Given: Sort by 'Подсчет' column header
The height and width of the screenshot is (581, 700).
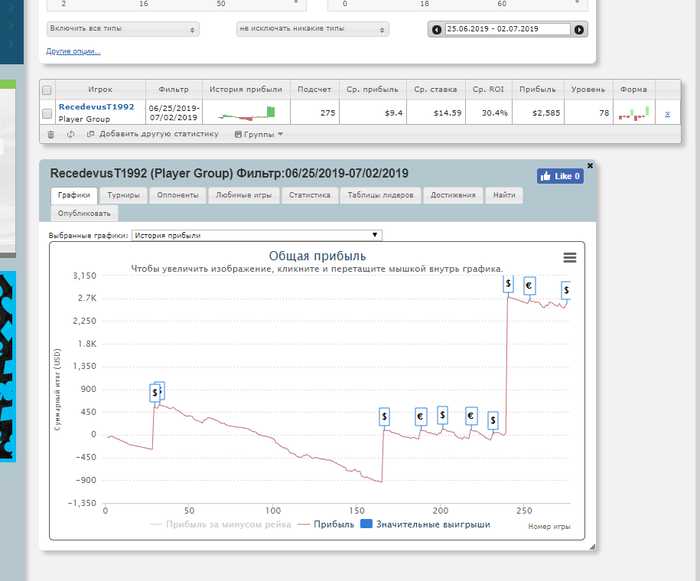Looking at the screenshot, I should (x=315, y=89).
